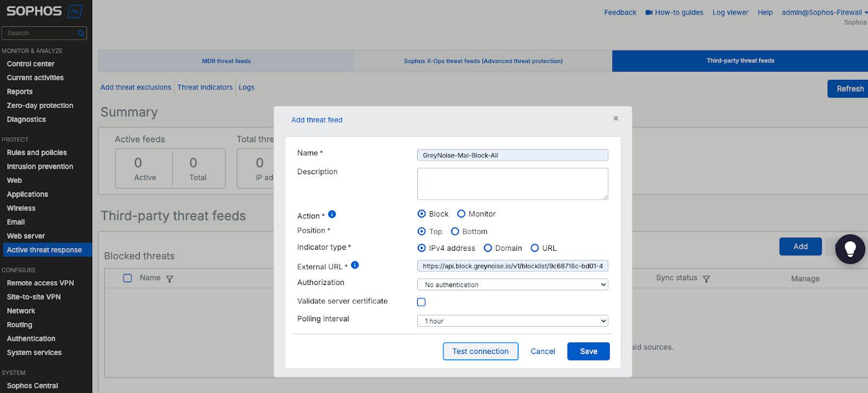Open Remote access VPN
Screen dimensions: 868x393
(41, 283)
